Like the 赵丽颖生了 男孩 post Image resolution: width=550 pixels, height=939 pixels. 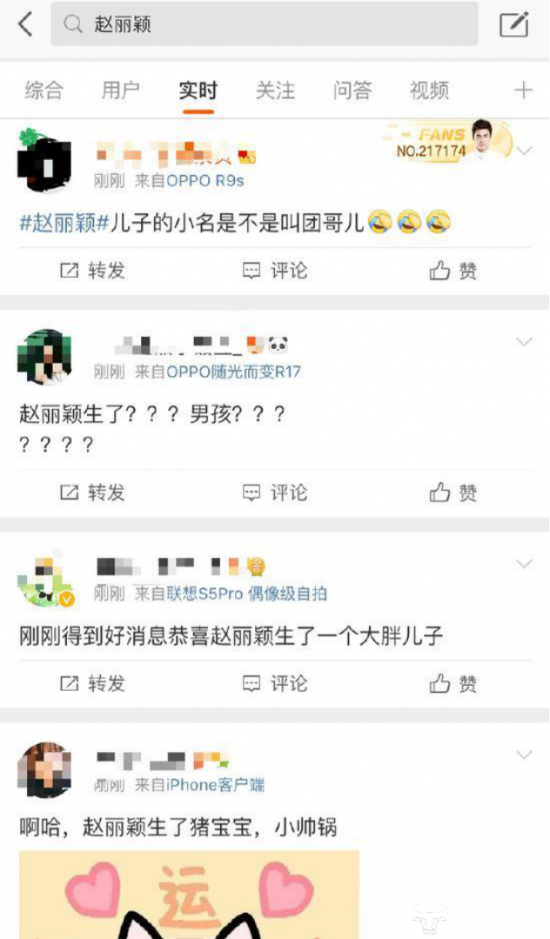point(453,493)
